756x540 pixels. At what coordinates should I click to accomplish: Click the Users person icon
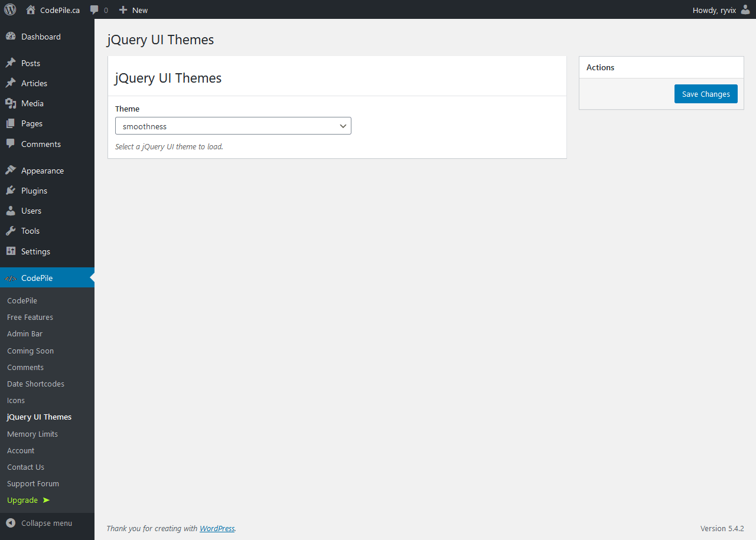(x=11, y=211)
